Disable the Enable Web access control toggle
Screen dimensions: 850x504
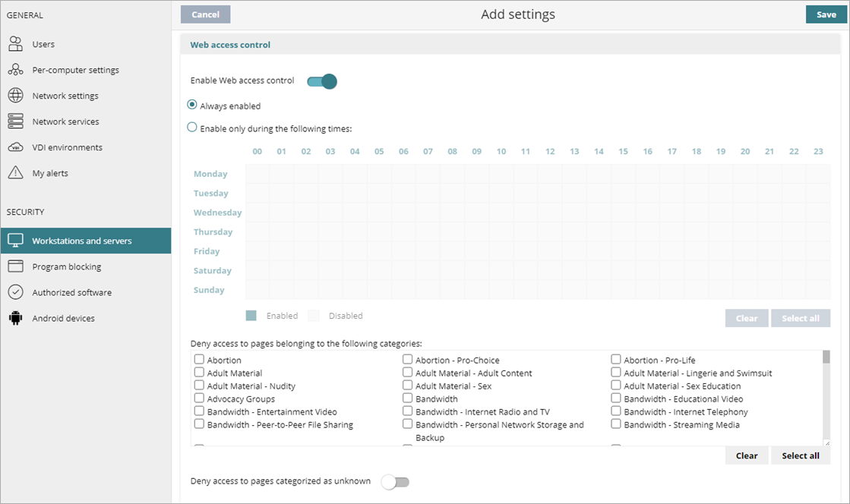click(321, 80)
